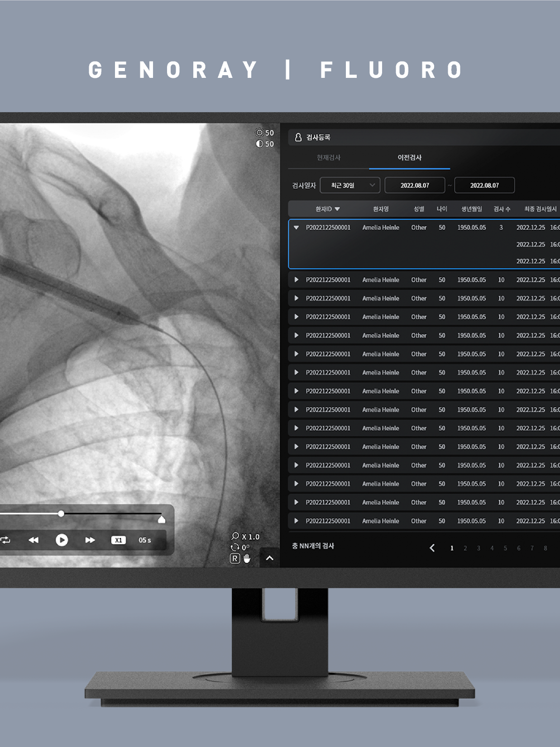Click the 05 s duration label

point(145,540)
